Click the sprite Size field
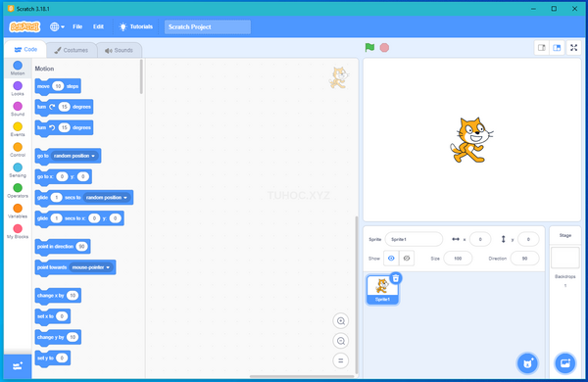This screenshot has height=382, width=588. point(458,259)
